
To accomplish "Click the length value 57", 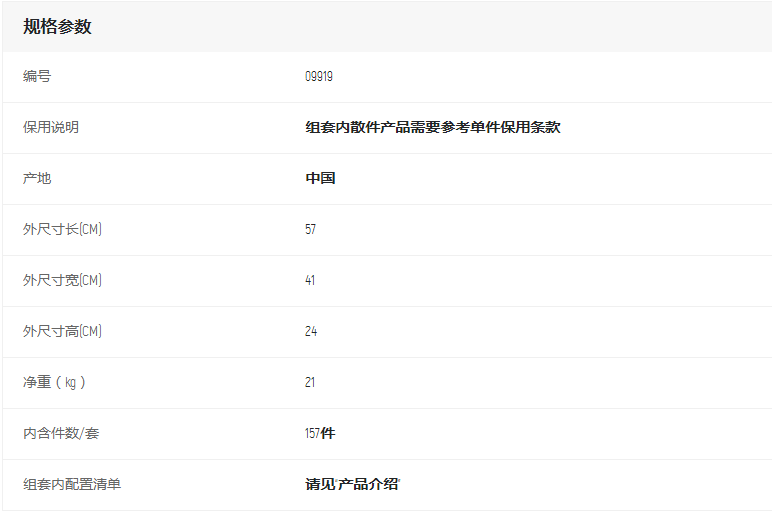I will [310, 229].
